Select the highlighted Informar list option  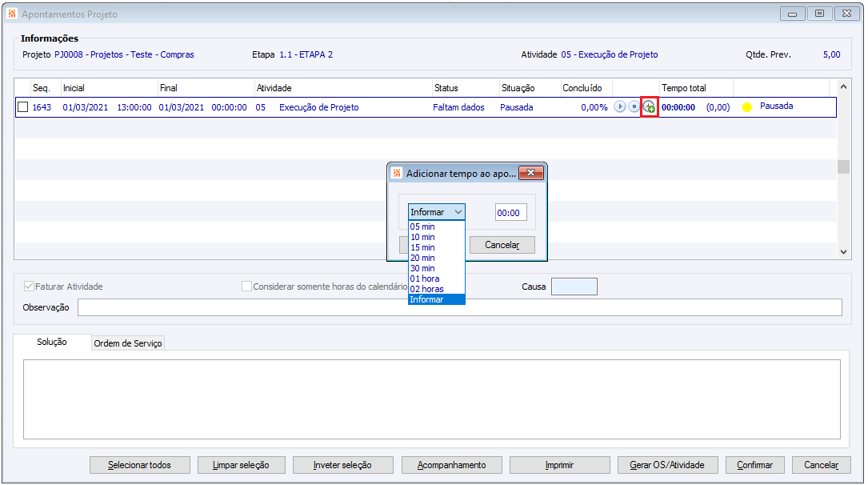pyautogui.click(x=436, y=299)
